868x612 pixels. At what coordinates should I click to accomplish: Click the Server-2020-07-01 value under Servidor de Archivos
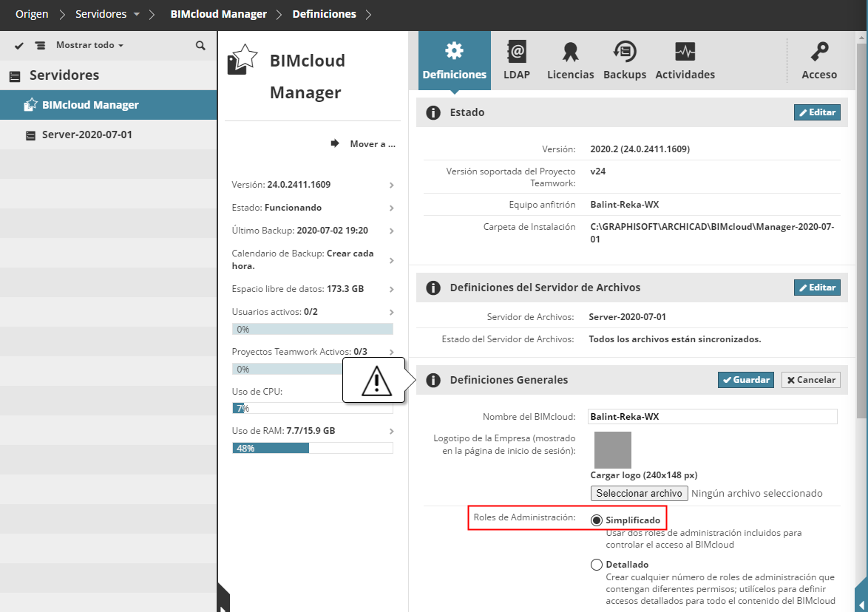[627, 317]
